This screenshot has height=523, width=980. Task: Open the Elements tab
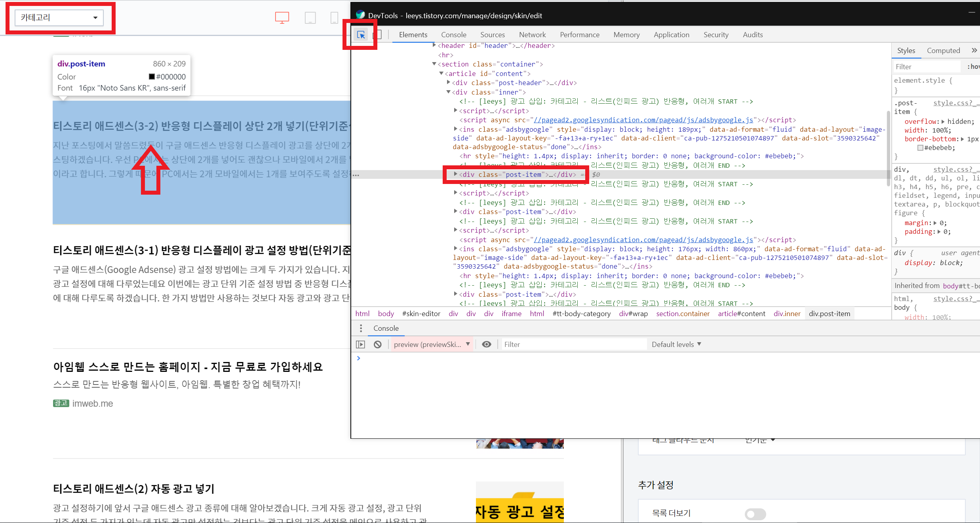coord(413,35)
